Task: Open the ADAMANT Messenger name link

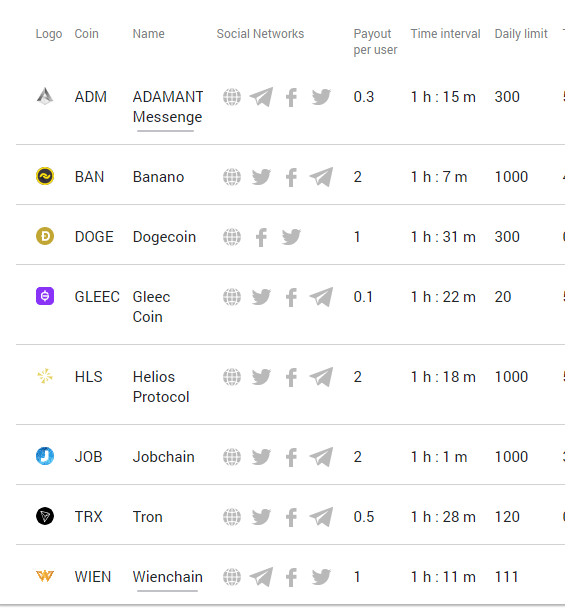Action: (168, 107)
